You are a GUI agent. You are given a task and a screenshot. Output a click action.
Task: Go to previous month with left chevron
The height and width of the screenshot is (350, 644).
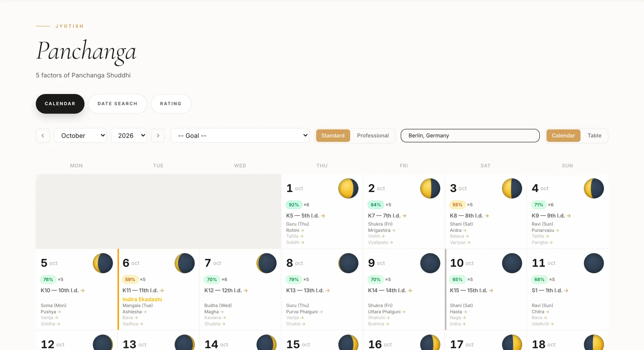point(43,135)
